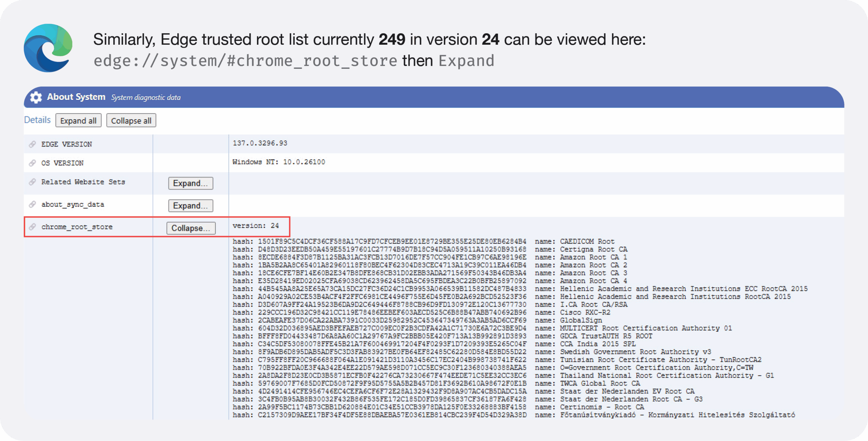Click the link icon beside OS VERSION
This screenshot has height=441, width=868.
32,163
